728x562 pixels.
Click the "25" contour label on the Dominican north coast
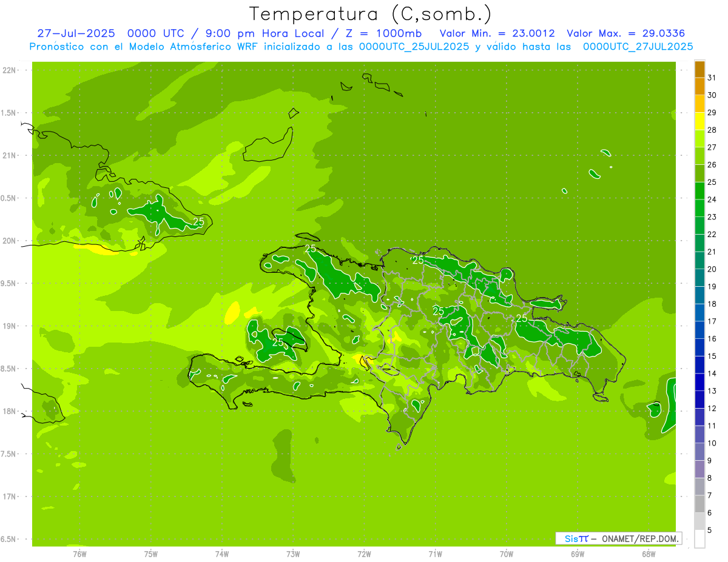point(417,259)
